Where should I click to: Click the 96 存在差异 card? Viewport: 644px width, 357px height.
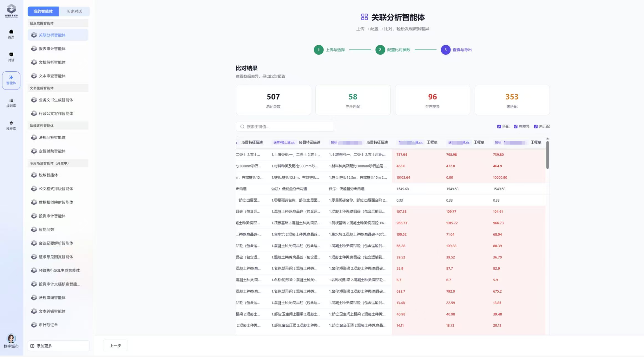tap(432, 100)
